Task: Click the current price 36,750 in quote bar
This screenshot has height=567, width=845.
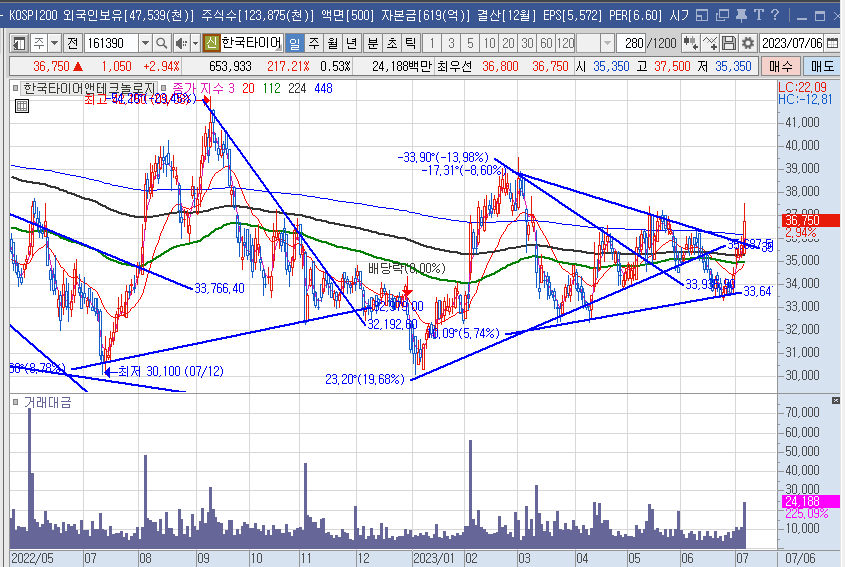Action: click(51, 66)
